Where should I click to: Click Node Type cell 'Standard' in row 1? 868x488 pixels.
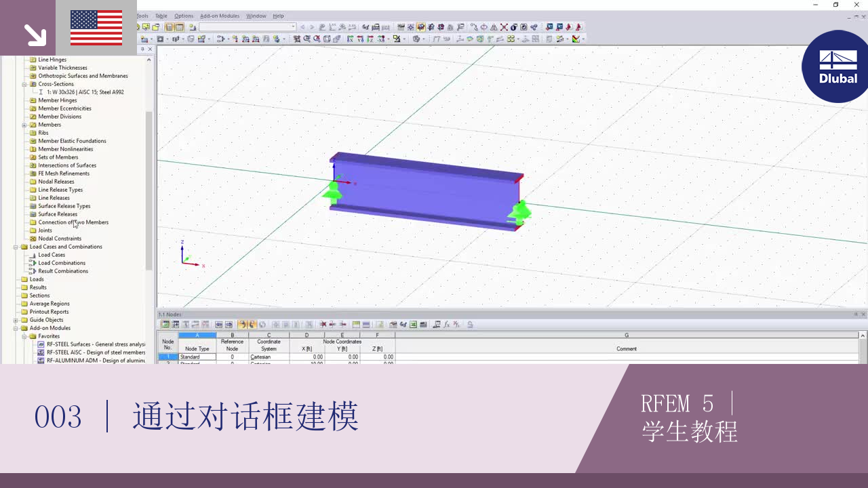coord(197,357)
